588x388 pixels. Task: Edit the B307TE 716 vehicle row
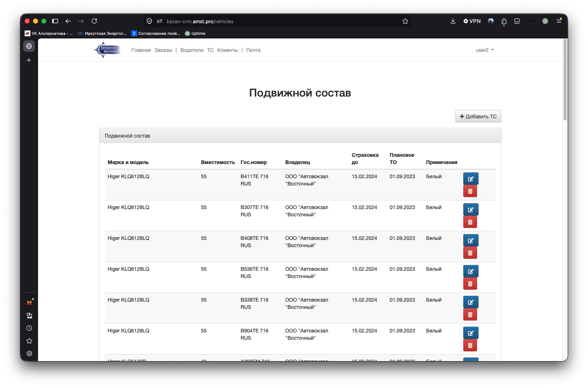(471, 209)
